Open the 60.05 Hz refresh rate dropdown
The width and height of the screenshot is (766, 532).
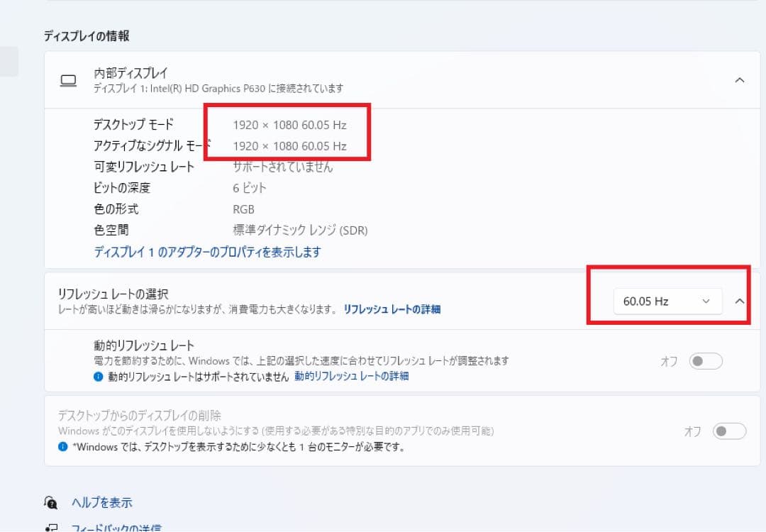tap(667, 301)
